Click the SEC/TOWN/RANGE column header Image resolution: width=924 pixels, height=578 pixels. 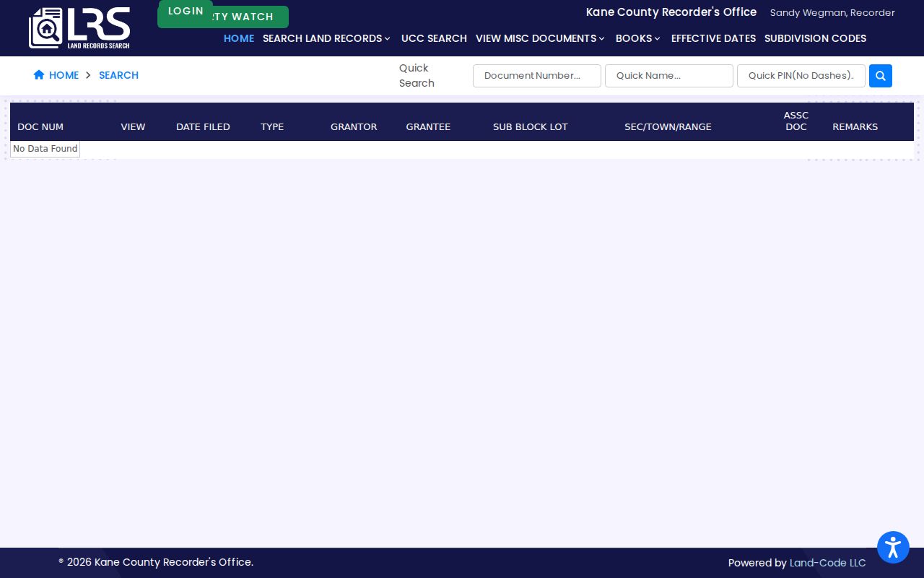668,126
